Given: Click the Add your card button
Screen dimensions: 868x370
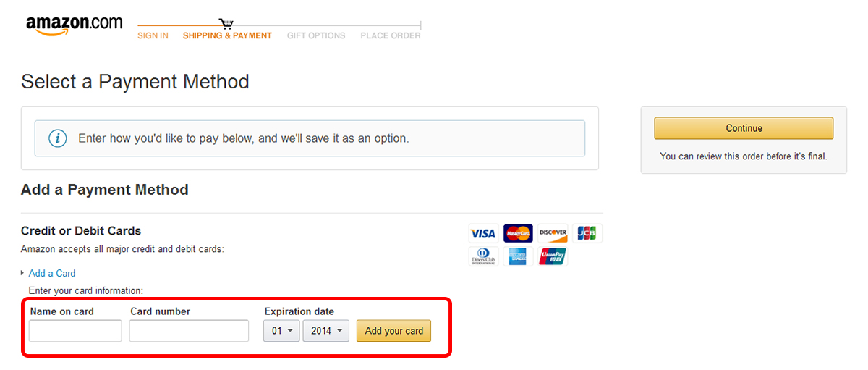Looking at the screenshot, I should point(394,331).
